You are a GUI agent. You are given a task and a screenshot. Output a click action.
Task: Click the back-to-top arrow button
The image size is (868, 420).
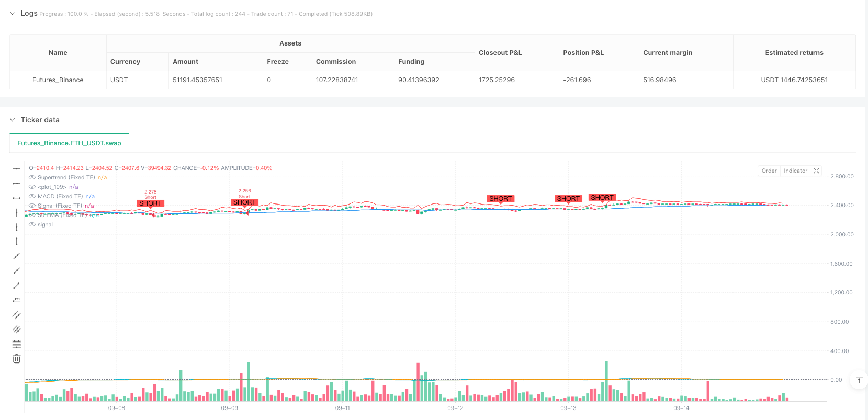tap(859, 380)
